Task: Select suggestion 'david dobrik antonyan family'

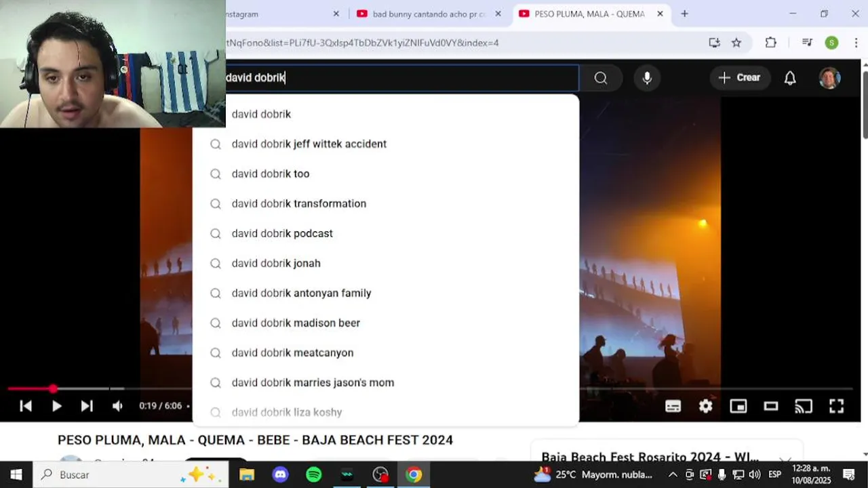Action: (386, 293)
